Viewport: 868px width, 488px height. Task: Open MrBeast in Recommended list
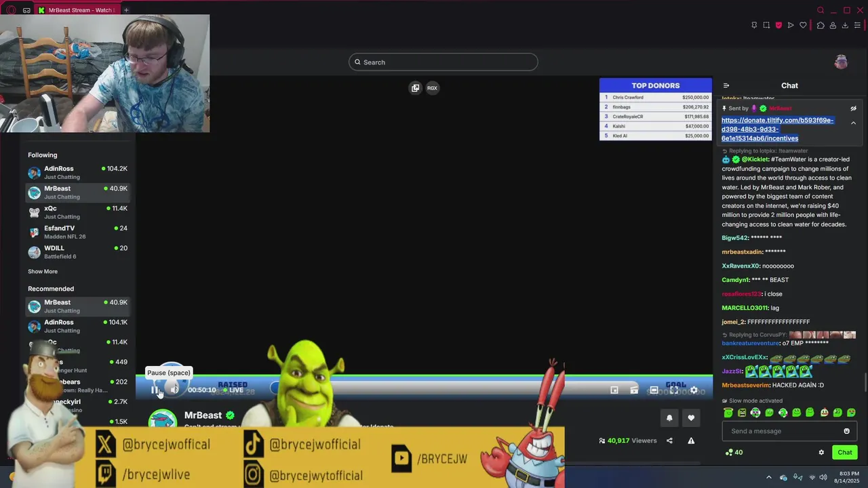77,306
